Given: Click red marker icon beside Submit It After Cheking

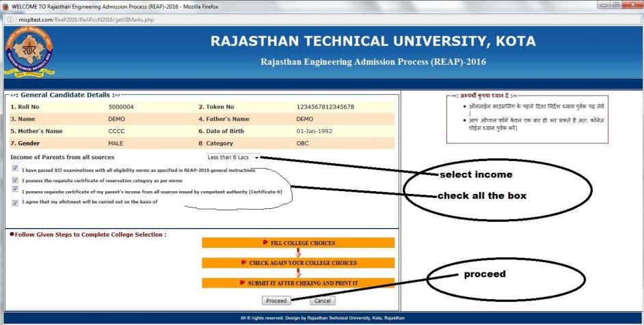Looking at the screenshot, I should (242, 282).
